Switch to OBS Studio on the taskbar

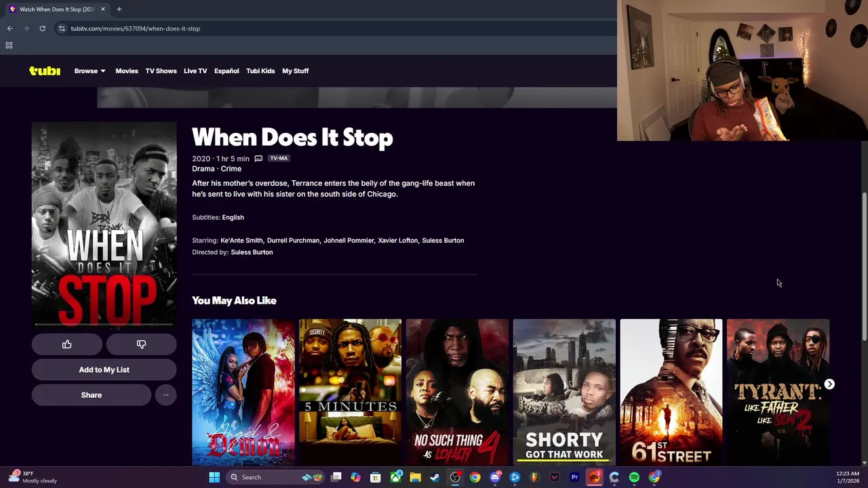pyautogui.click(x=455, y=477)
